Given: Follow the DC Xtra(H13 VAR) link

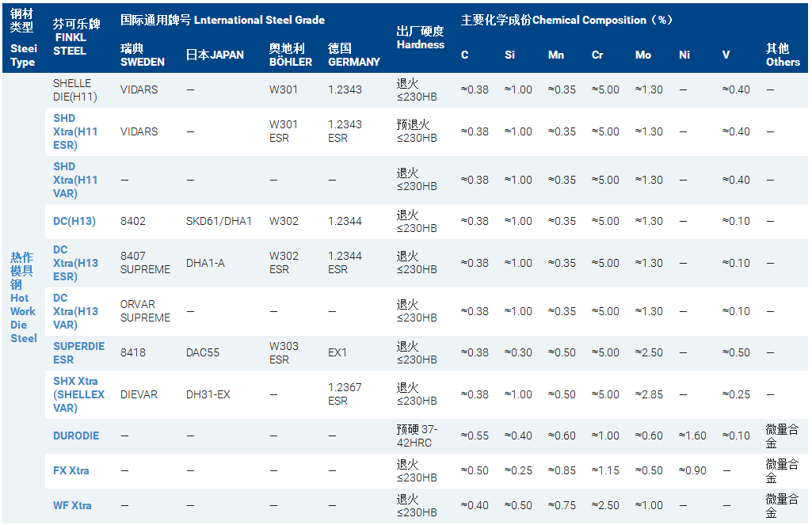Looking at the screenshot, I should 75,311.
